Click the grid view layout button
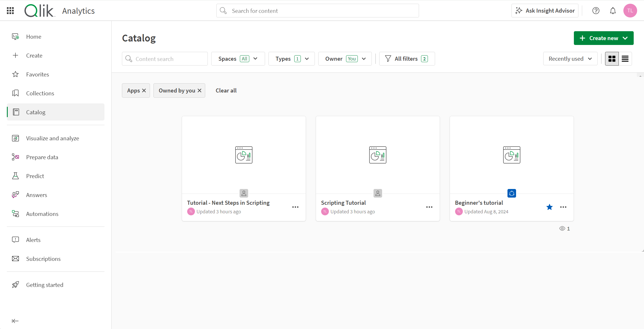Viewport: 644px width, 329px height. tap(612, 59)
